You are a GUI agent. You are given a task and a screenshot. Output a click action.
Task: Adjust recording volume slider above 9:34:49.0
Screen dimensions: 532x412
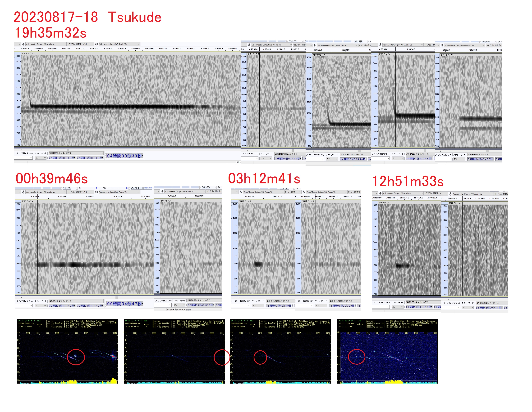(96, 188)
